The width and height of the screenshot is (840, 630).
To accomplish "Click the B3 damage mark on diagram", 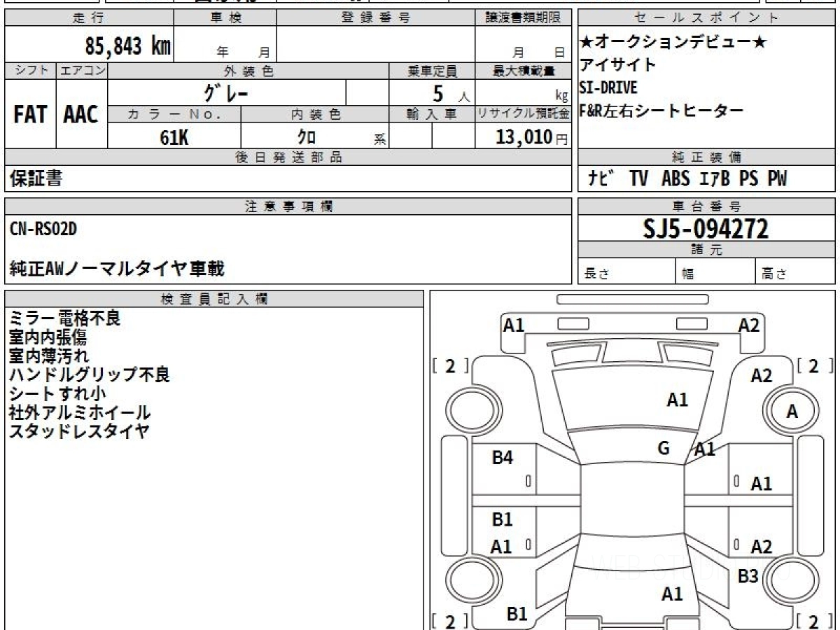I will [x=748, y=576].
